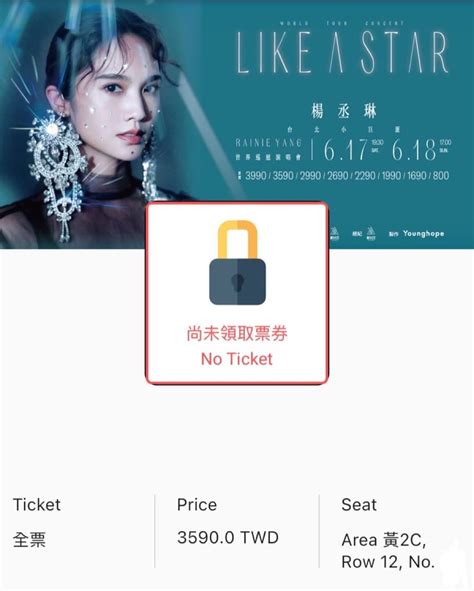Click the 全票 ticket type value
The height and width of the screenshot is (591, 474).
(29, 539)
